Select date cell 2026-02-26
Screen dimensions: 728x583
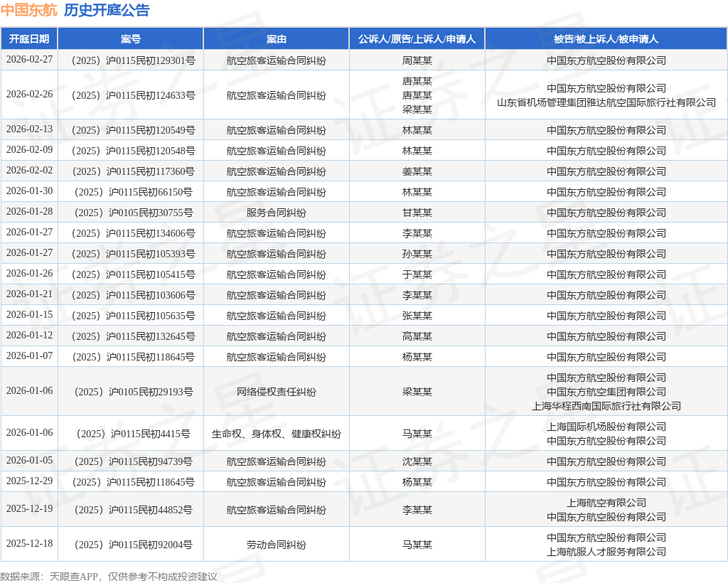coord(29,95)
